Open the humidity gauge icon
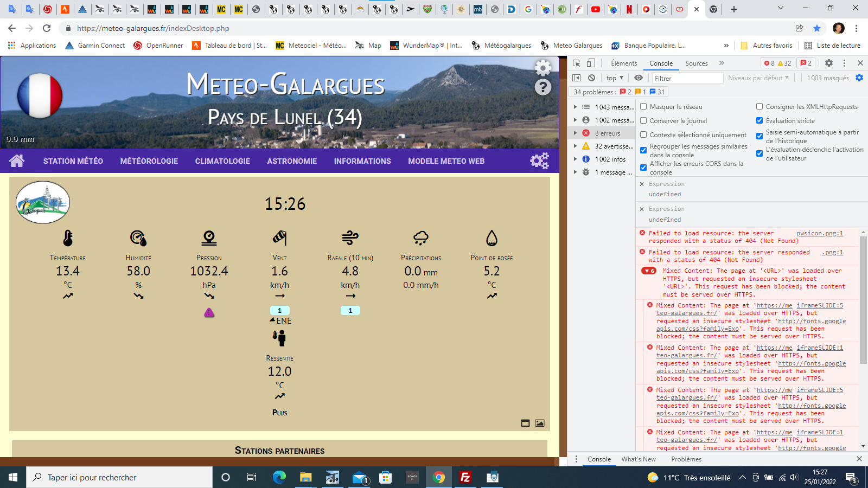Screen dimensions: 868x488 point(138,238)
